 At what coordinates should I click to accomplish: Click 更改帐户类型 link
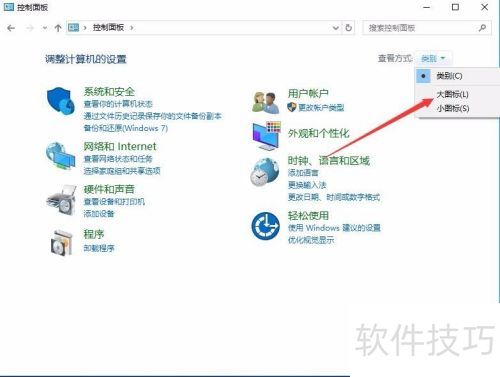tap(321, 107)
